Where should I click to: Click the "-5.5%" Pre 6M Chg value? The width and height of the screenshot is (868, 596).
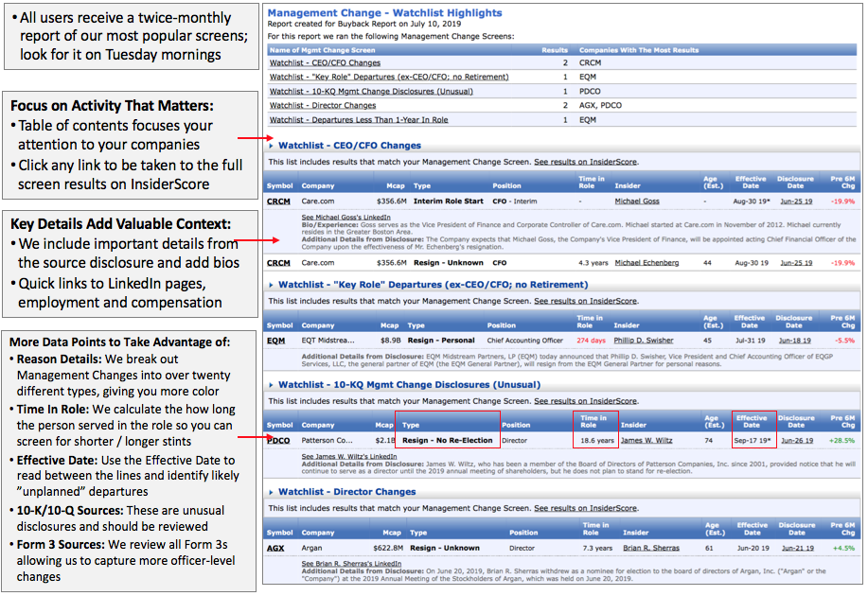tap(845, 341)
